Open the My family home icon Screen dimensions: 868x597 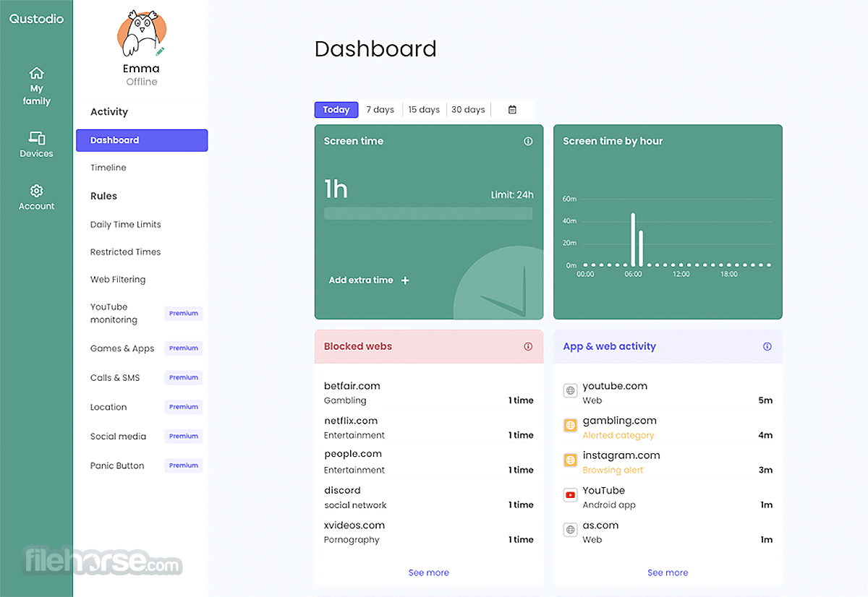click(x=36, y=73)
